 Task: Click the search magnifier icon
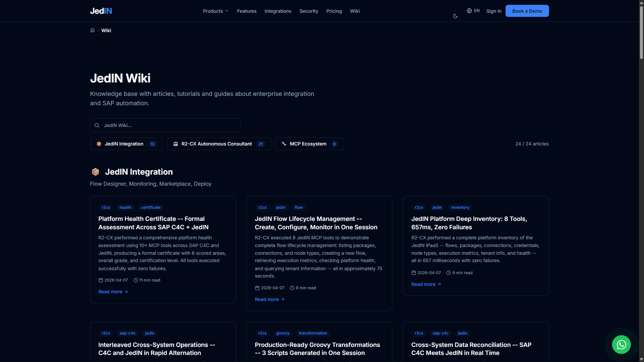(97, 125)
